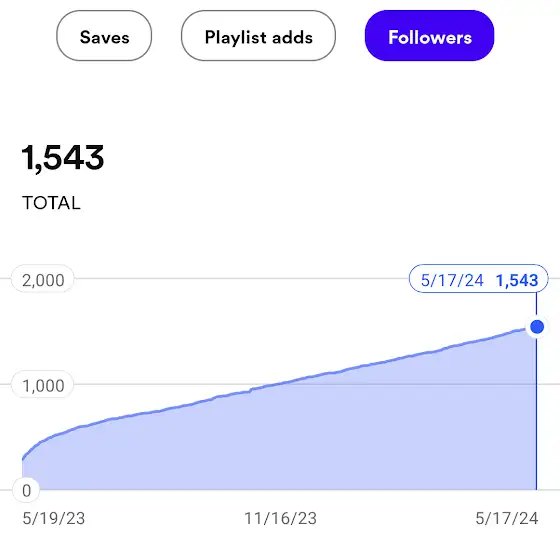This screenshot has width=560, height=560.
Task: Click the bold 1,543 in the tooltip
Action: [x=517, y=280]
